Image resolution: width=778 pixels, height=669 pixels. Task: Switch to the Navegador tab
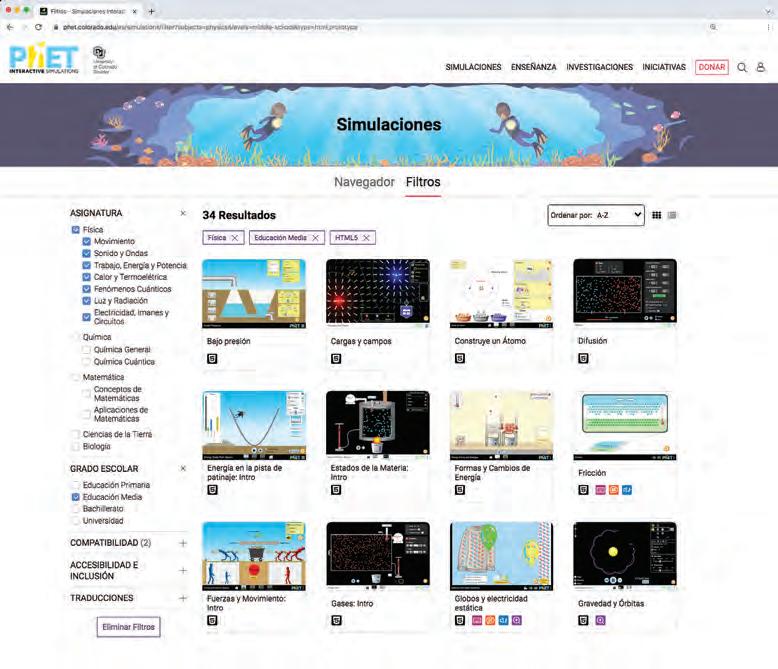point(364,182)
